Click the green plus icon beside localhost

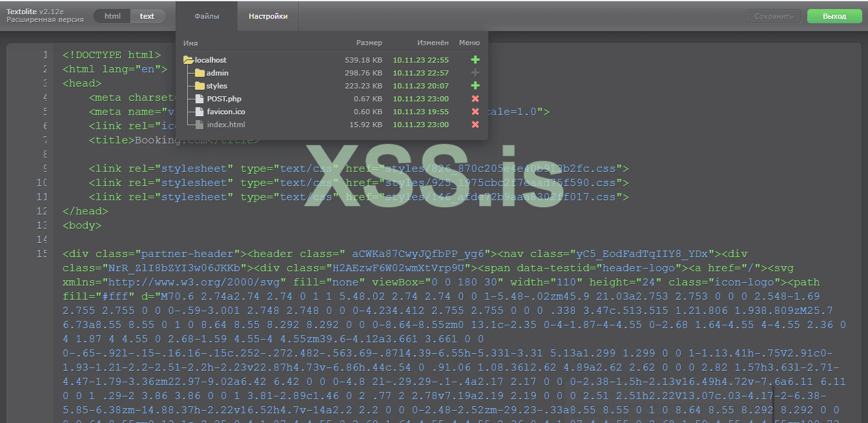475,59
